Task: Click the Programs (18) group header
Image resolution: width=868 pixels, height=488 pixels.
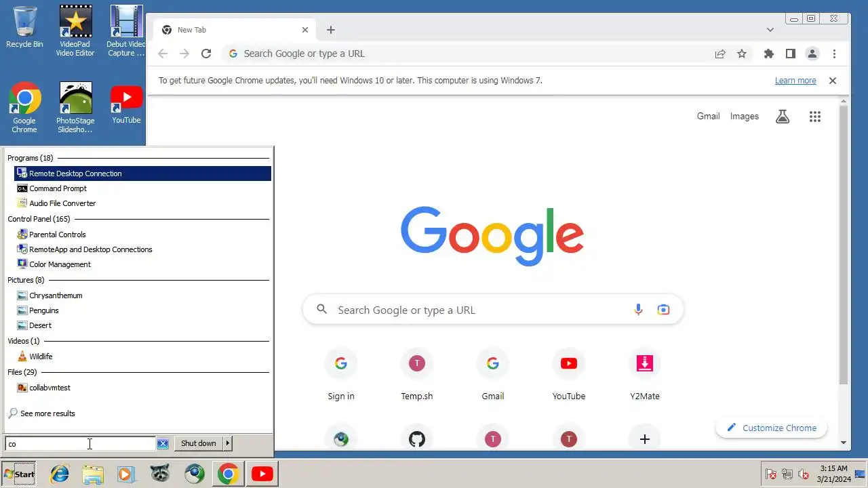Action: click(x=31, y=158)
